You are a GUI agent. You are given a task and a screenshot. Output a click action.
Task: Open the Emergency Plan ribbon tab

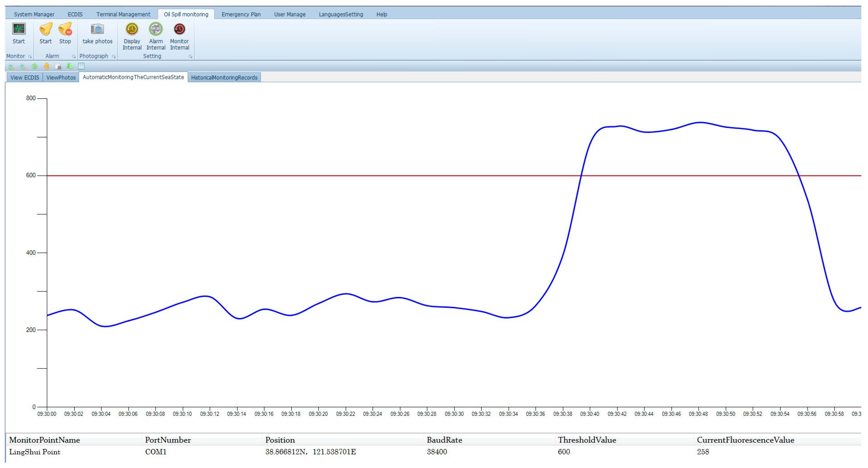(x=241, y=15)
